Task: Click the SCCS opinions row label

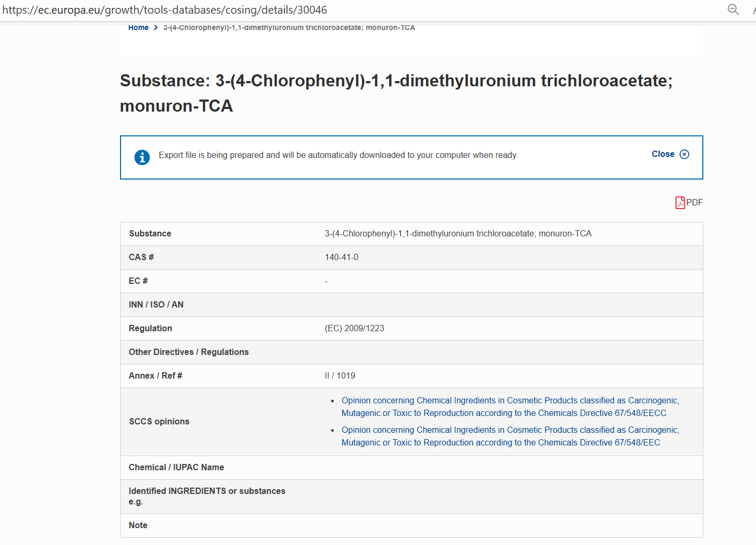Action: click(x=159, y=422)
